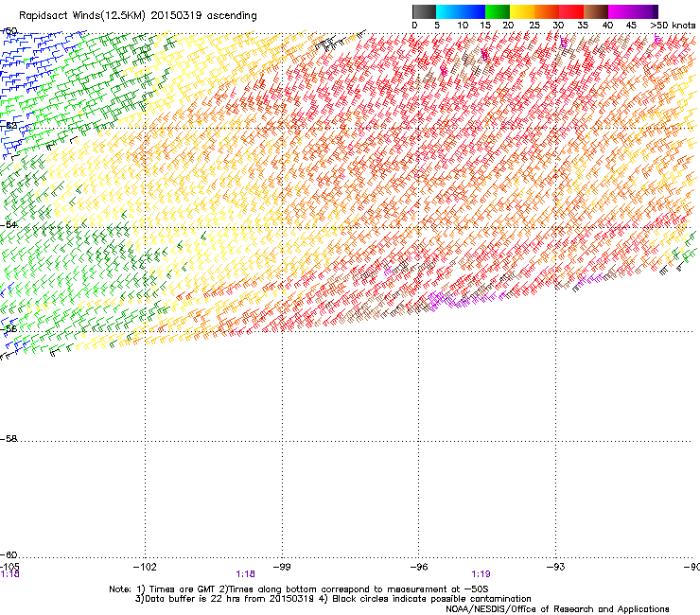Click the '-93' longitude axis label
This screenshot has height=615, width=700.
(x=556, y=567)
